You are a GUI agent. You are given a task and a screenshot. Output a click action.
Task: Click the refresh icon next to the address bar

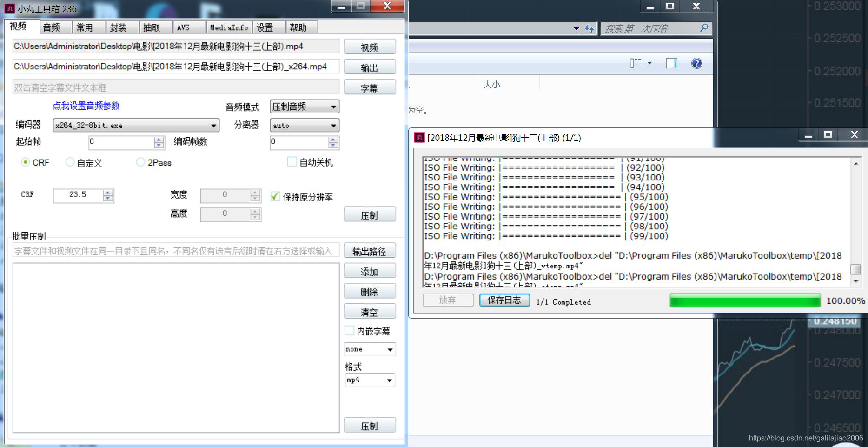point(590,28)
